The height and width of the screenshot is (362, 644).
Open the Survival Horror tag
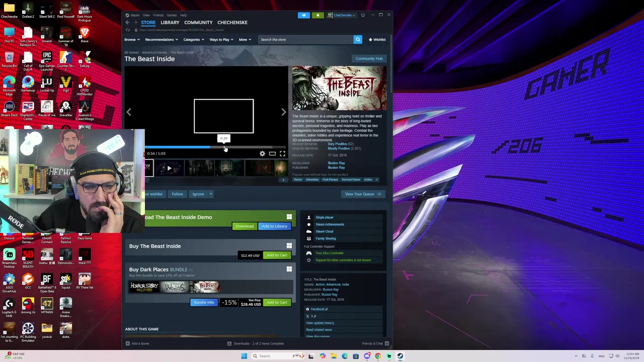pyautogui.click(x=351, y=179)
